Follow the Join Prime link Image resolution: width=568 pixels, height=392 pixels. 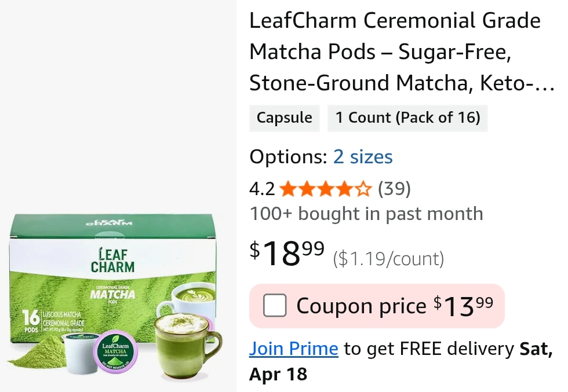click(x=294, y=349)
